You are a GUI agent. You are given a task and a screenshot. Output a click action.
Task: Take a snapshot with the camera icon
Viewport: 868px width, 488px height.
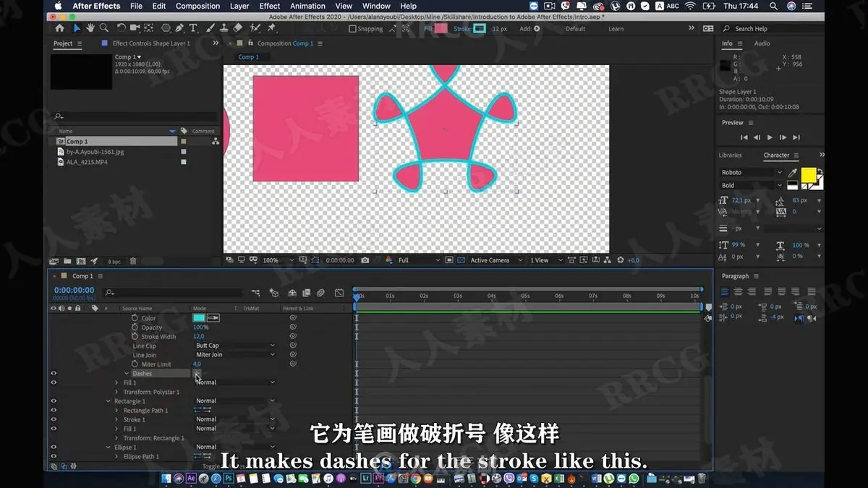click(365, 260)
